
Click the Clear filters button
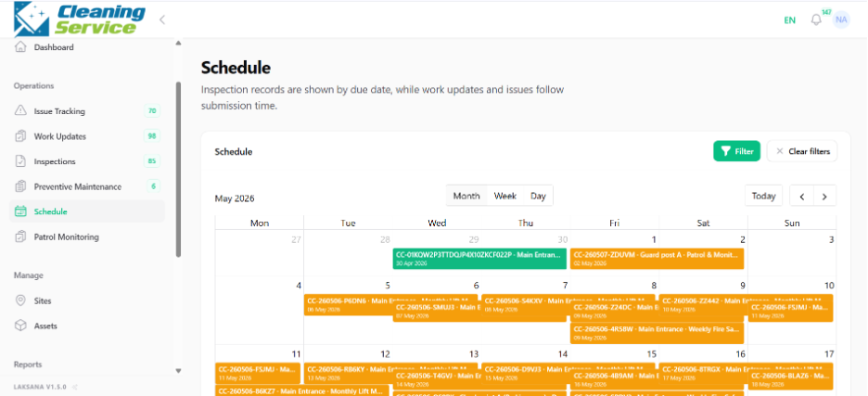coord(802,151)
